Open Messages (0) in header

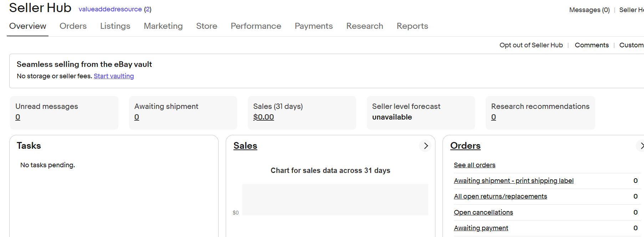pyautogui.click(x=589, y=10)
